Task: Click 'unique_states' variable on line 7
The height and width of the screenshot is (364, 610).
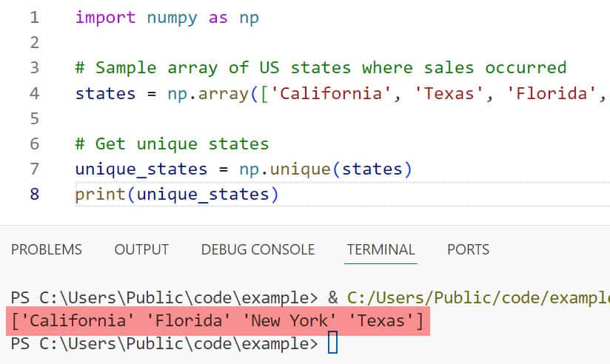Action: point(141,169)
